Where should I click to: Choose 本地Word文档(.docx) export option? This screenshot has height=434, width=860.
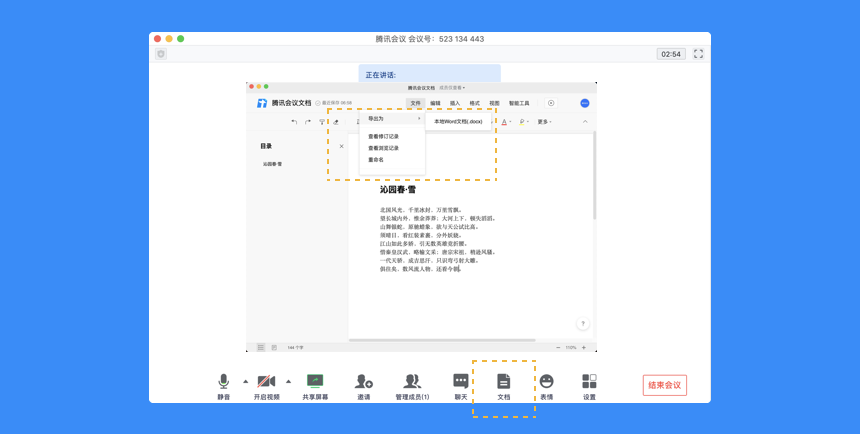pos(458,121)
